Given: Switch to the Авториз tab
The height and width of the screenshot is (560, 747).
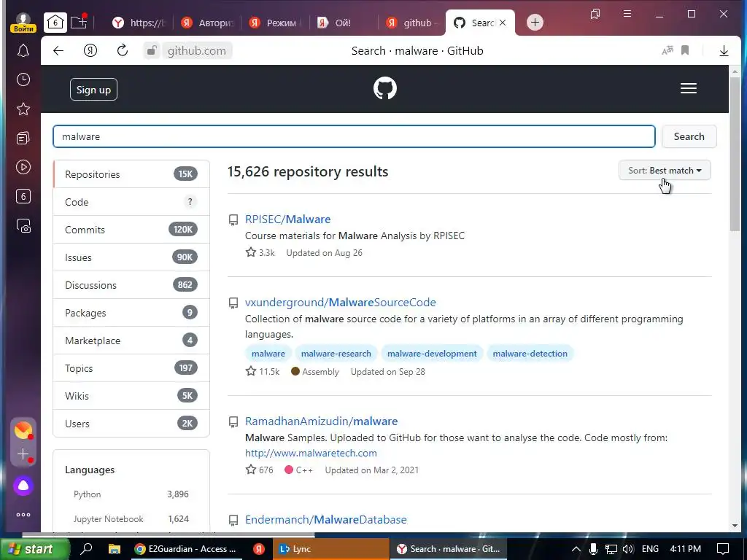Looking at the screenshot, I should tap(208, 23).
